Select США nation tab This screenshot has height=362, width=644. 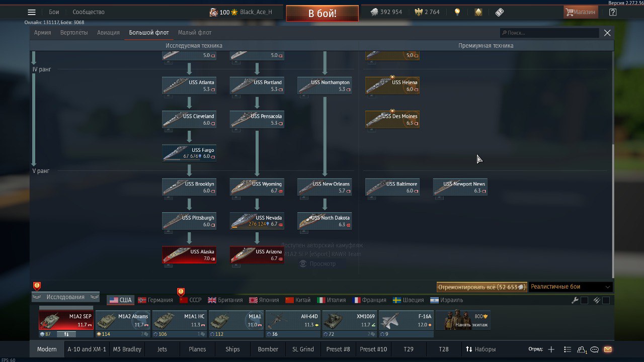click(x=120, y=300)
